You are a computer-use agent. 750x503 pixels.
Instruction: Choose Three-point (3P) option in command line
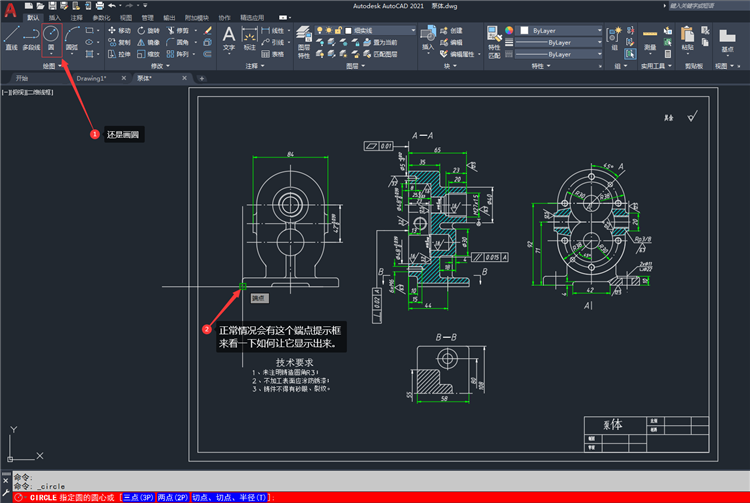click(139, 497)
